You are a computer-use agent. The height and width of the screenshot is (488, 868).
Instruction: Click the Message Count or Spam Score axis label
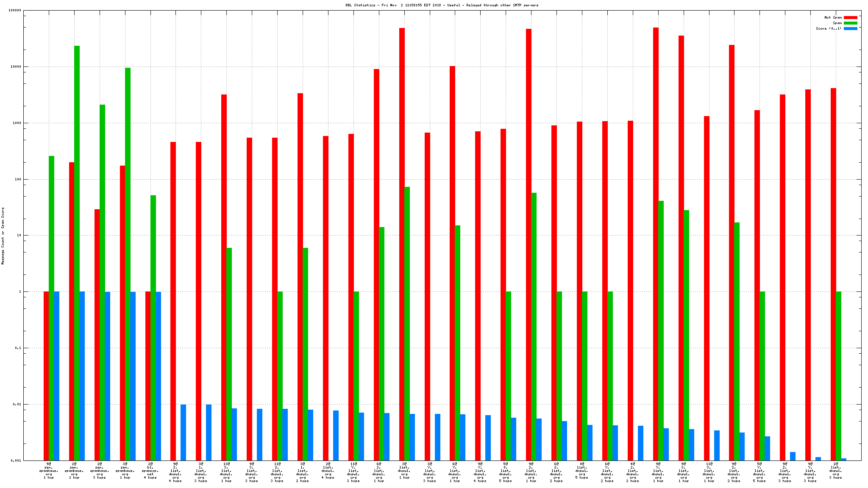pos(3,236)
